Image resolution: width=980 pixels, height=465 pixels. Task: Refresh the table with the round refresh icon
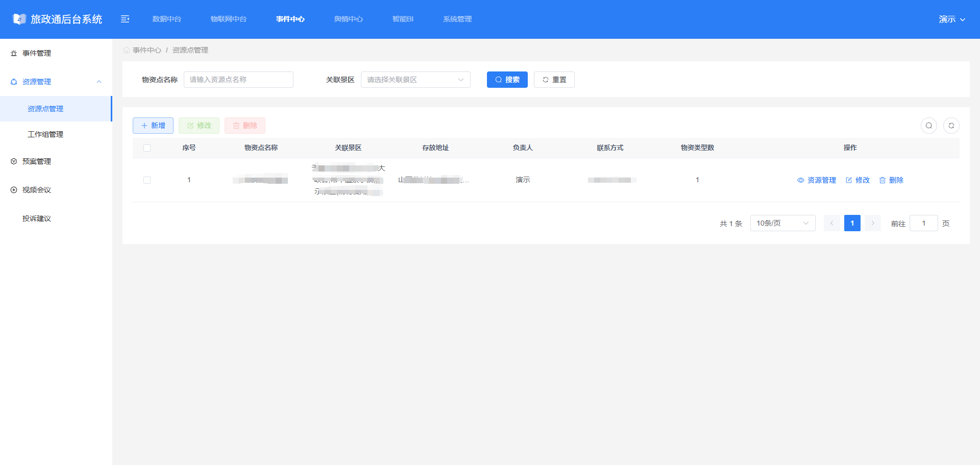coord(951,126)
